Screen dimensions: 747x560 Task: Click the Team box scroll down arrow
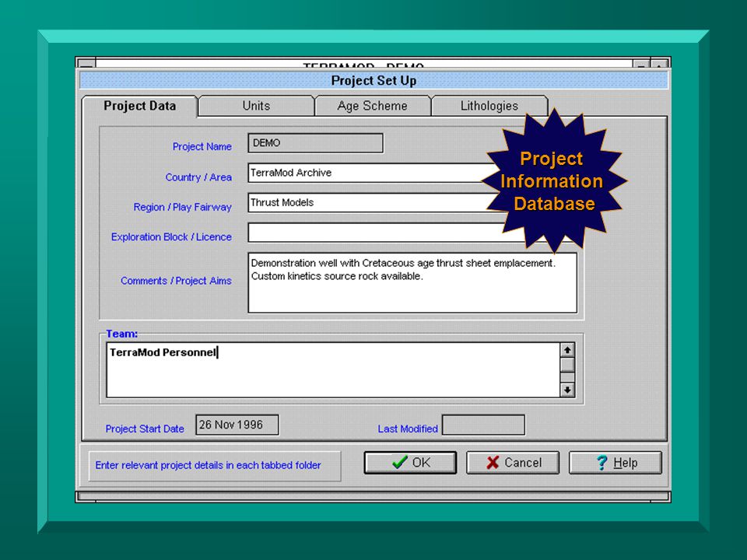[567, 390]
